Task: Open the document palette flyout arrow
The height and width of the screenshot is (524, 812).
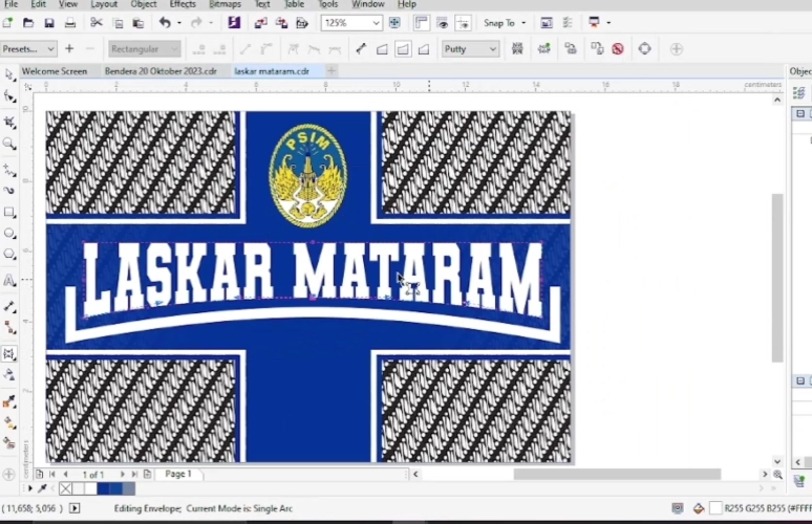Action: point(30,489)
